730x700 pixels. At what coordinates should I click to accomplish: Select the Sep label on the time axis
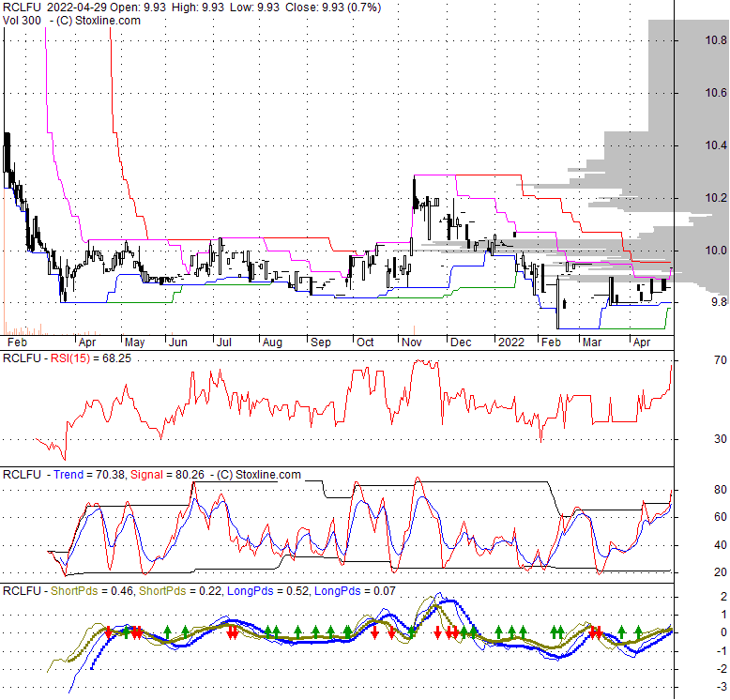[x=320, y=342]
